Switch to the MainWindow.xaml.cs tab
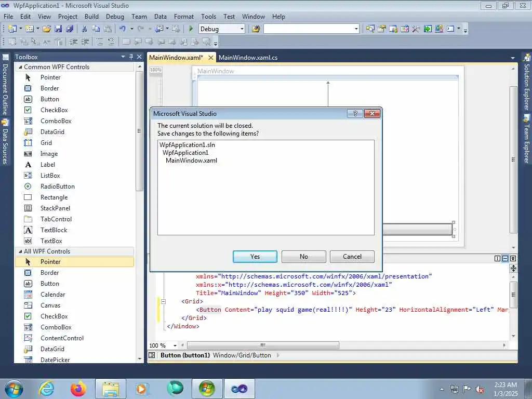The width and height of the screenshot is (532, 399). pyautogui.click(x=248, y=58)
